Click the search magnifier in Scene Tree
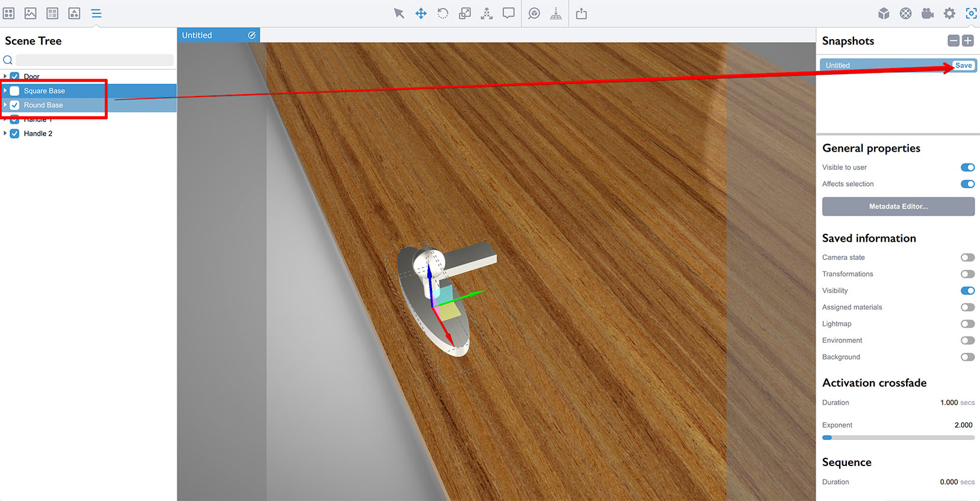This screenshot has width=980, height=501. click(8, 60)
